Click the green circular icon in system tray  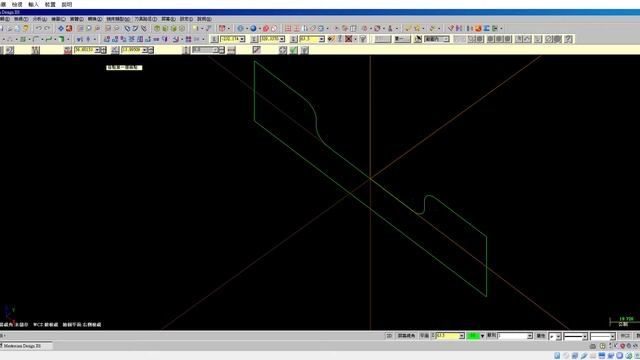(602, 346)
